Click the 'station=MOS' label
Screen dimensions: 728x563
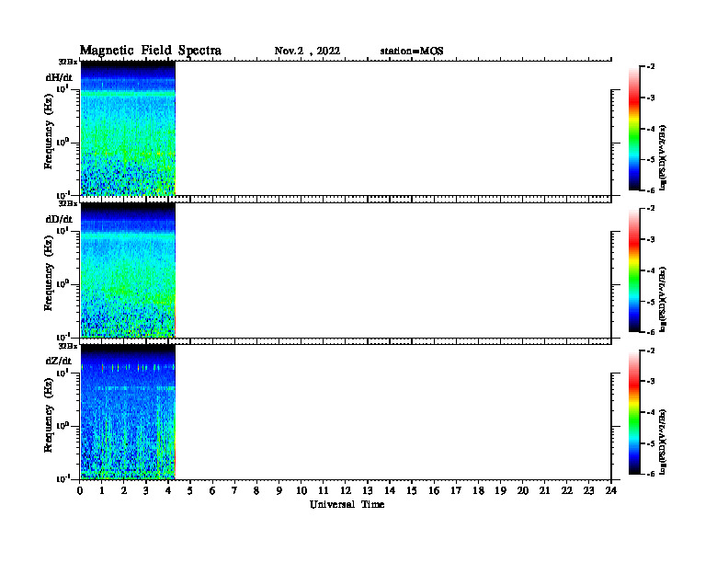click(412, 52)
